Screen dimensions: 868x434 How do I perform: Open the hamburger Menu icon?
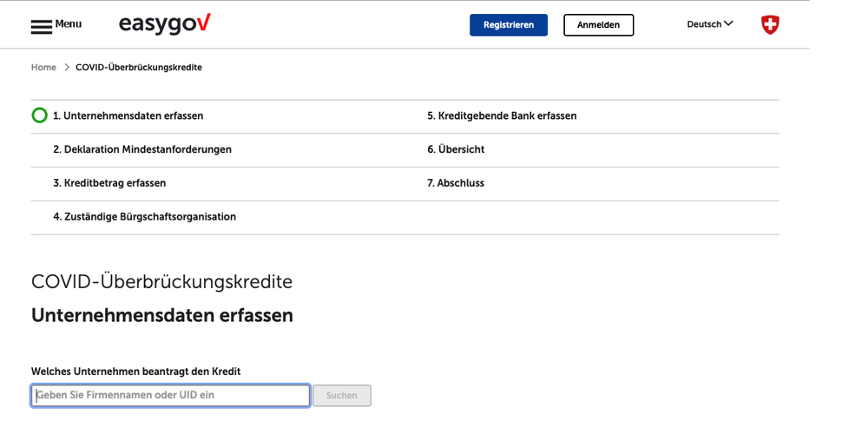(x=42, y=27)
